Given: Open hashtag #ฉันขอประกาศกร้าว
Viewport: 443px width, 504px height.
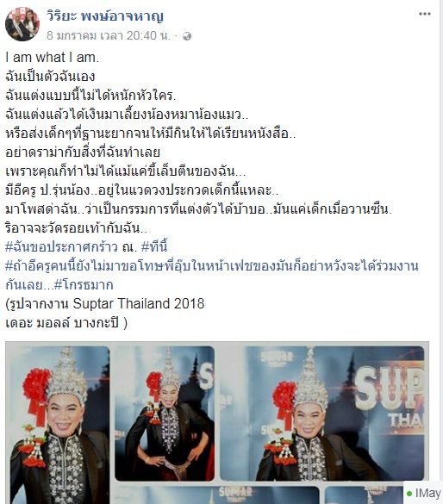Looking at the screenshot, I should [x=61, y=247].
